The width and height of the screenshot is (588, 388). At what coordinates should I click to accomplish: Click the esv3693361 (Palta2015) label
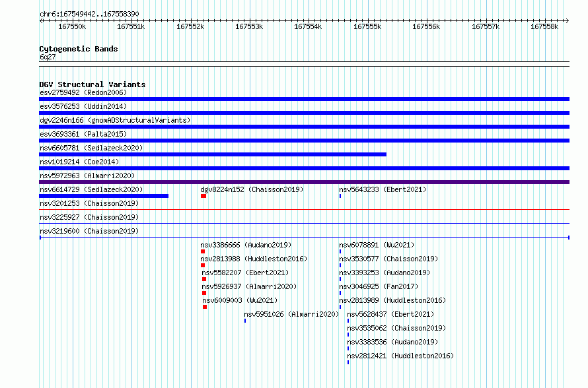coord(83,134)
